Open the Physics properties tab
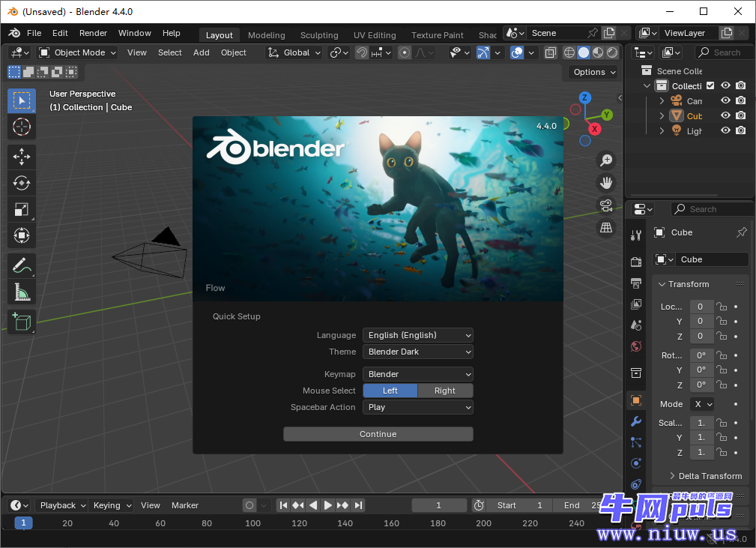 pyautogui.click(x=636, y=463)
